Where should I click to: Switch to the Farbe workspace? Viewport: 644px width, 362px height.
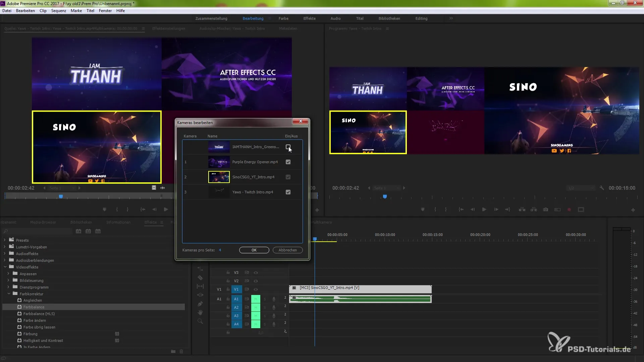pyautogui.click(x=283, y=18)
